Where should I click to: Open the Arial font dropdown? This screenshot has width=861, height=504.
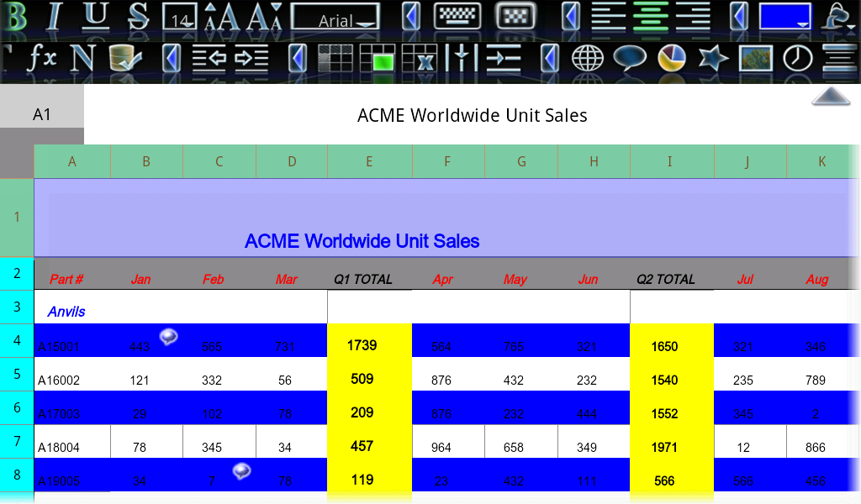[x=335, y=17]
